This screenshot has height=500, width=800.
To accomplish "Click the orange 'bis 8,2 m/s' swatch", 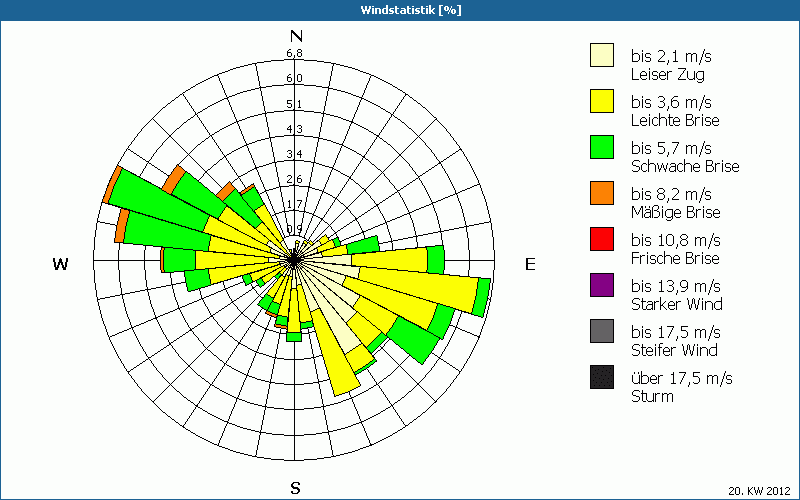I will pos(602,193).
